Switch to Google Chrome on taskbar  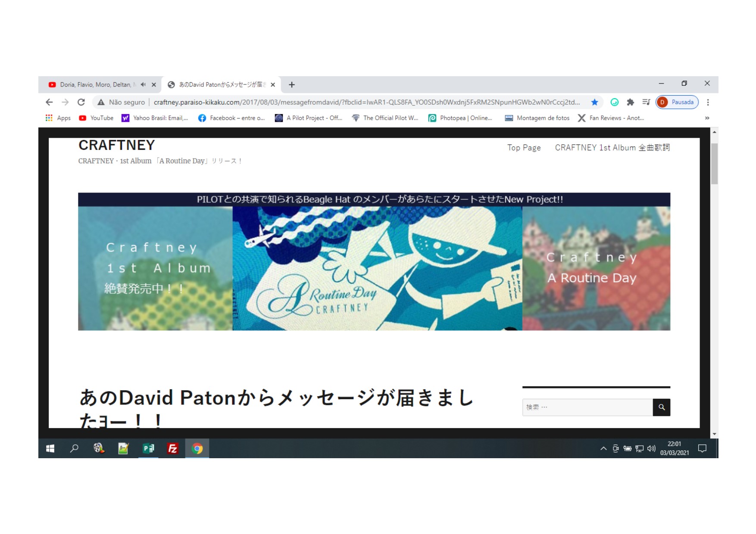[197, 449]
